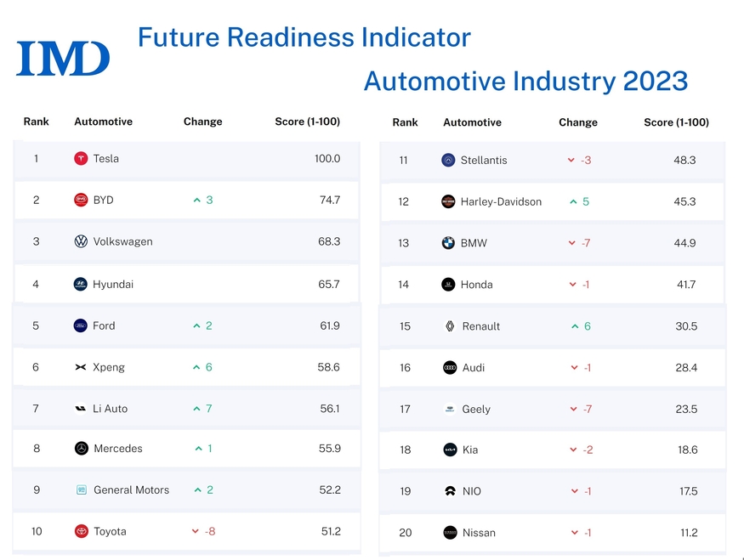Click the BYD brand logo
744x560 pixels.
point(81,201)
